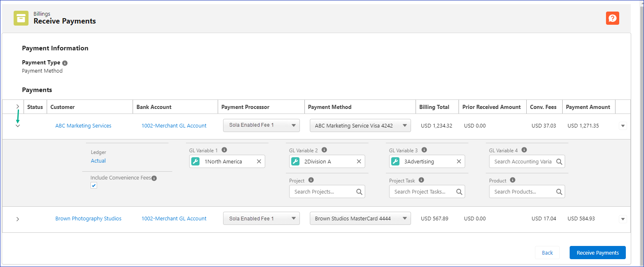Clear the 3Advertising GL variable
The image size is (644, 267).
tap(459, 162)
